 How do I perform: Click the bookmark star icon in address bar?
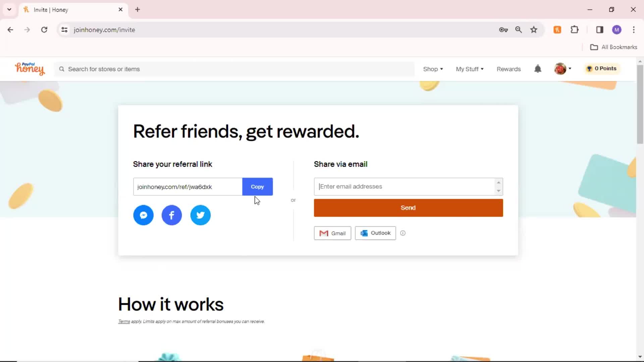(534, 29)
